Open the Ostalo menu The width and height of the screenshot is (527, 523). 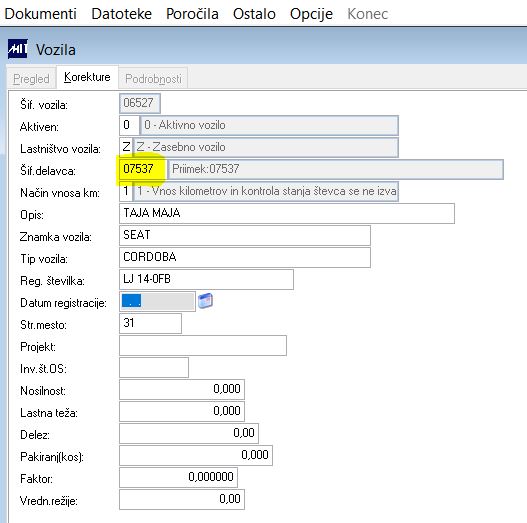254,14
